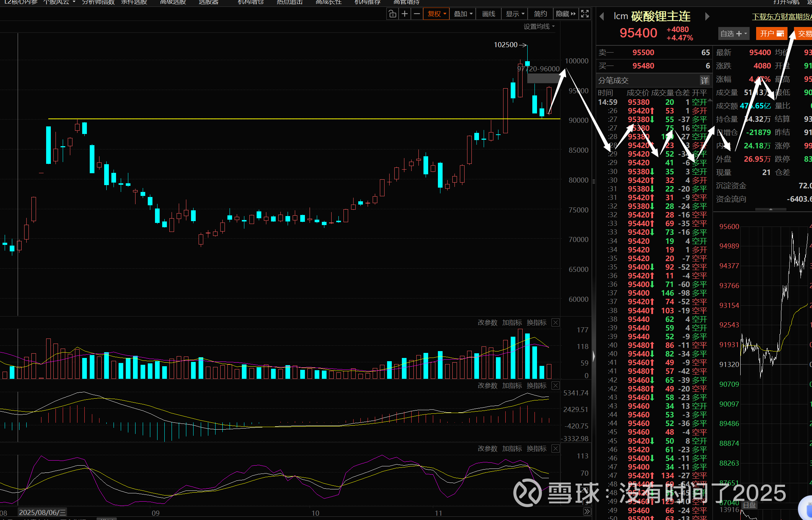The image size is (812, 520).
Task: Expand 设置均线 moving average dropdown
Action: coord(539,27)
